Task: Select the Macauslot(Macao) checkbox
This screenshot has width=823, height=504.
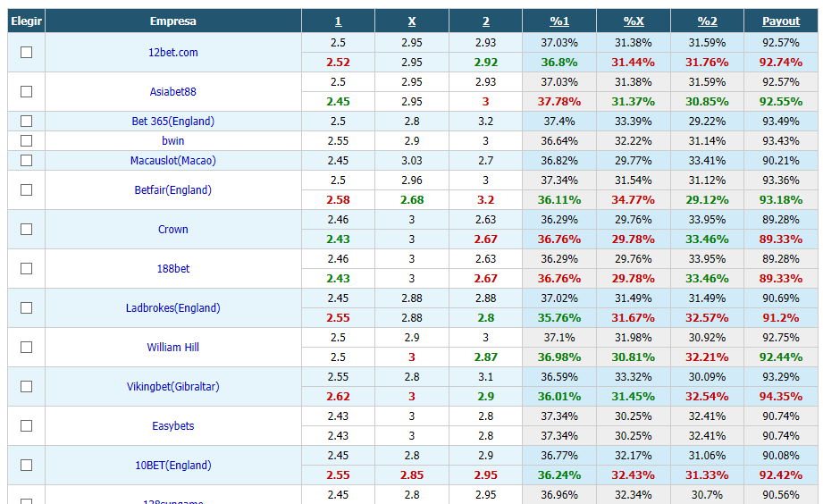Action: tap(26, 160)
